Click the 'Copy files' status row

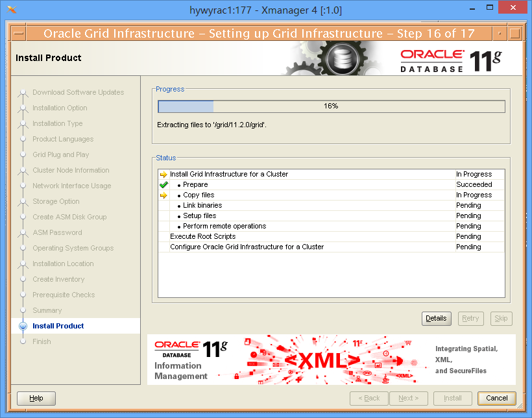click(332, 195)
